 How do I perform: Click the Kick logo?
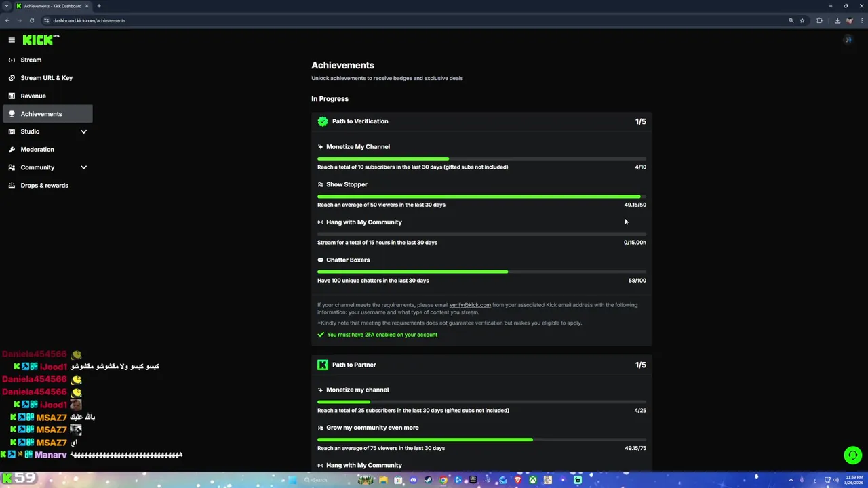(41, 40)
